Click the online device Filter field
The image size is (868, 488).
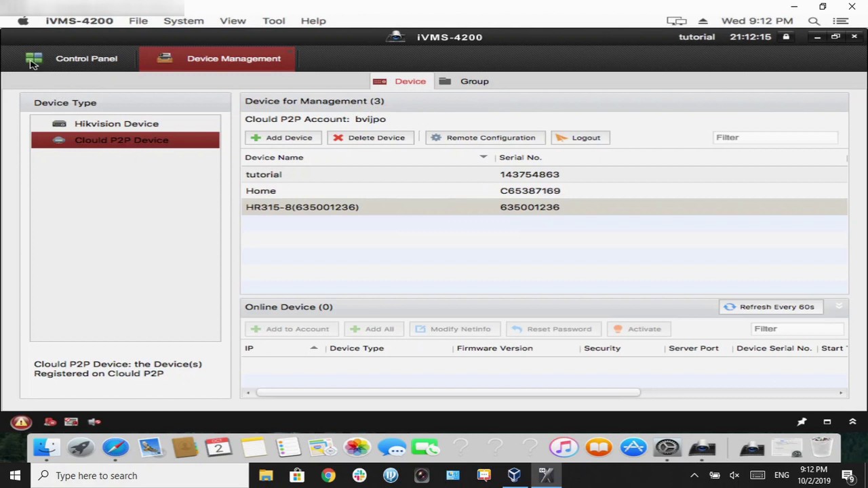click(797, 329)
